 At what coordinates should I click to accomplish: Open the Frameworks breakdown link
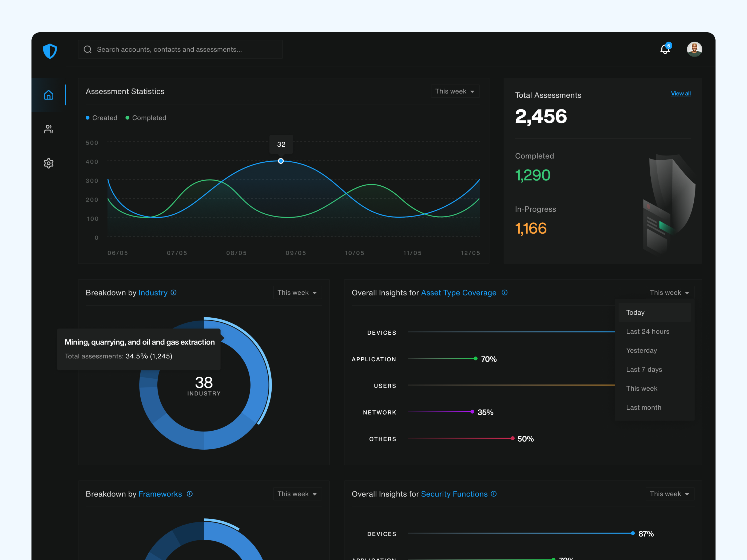160,494
